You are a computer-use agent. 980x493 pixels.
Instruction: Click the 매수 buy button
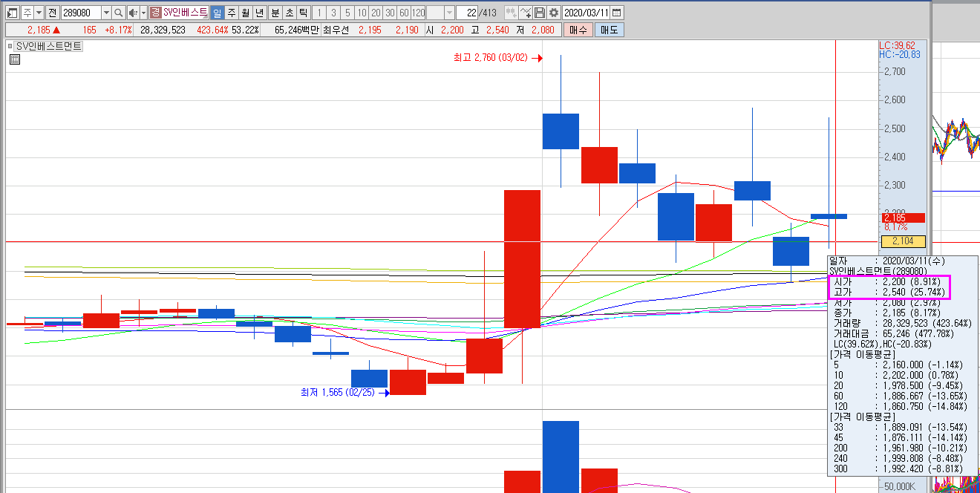point(578,30)
